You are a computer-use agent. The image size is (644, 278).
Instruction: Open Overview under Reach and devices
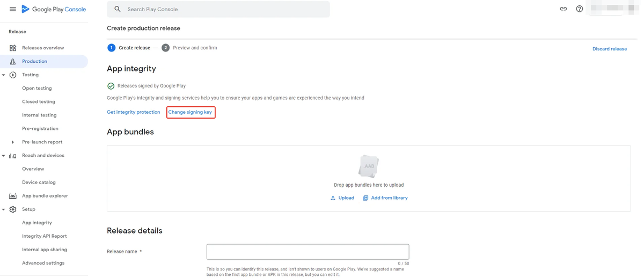[x=33, y=169]
